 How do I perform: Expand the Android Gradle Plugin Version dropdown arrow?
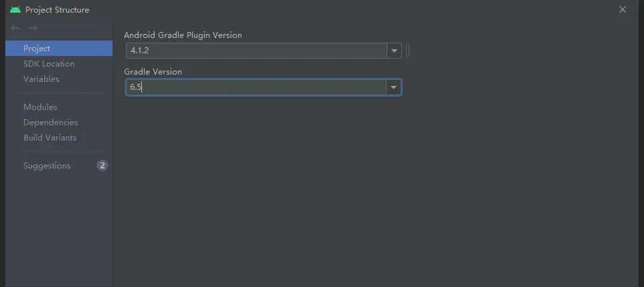[x=394, y=51]
